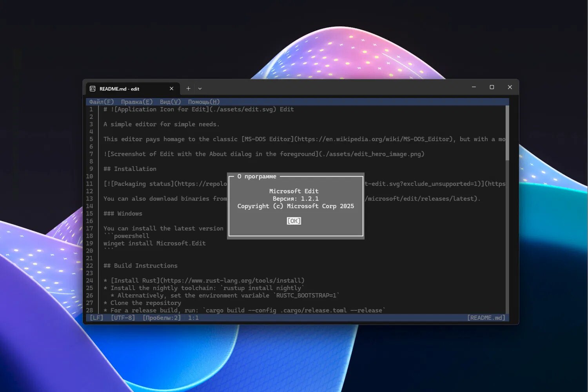Click the editor's vertical scrollbar thumb

click(507, 133)
